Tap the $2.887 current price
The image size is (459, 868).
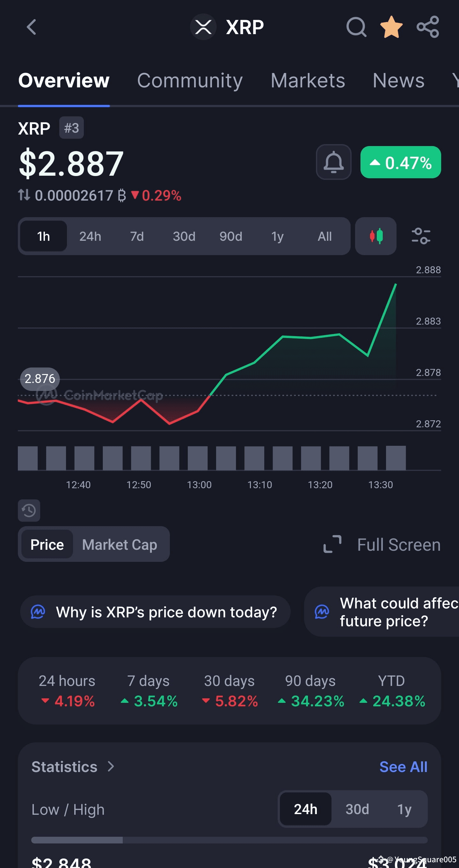coord(71,163)
